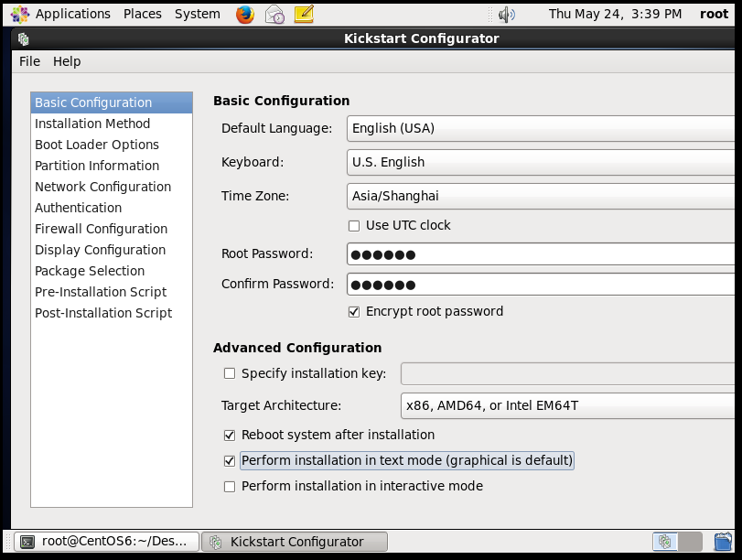Image resolution: width=742 pixels, height=560 pixels.
Task: Select Firewall Configuration in sidebar
Action: click(x=112, y=229)
